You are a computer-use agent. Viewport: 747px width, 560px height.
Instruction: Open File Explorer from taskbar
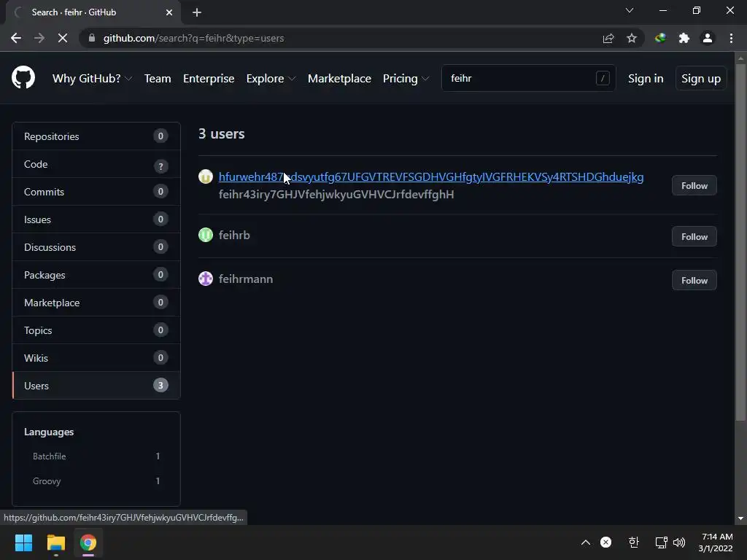coord(55,542)
